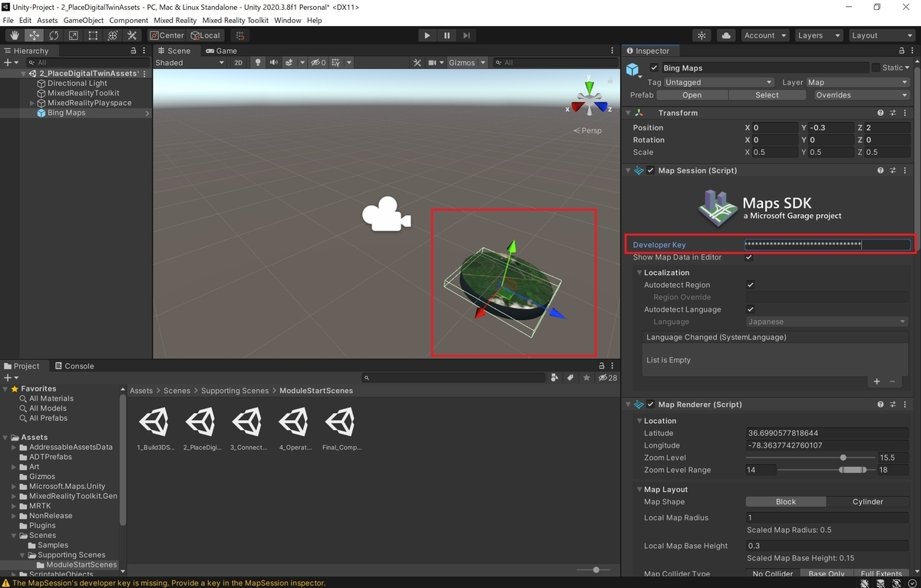Uncheck Autodetect Region
This screenshot has height=588, width=921.
(x=751, y=285)
